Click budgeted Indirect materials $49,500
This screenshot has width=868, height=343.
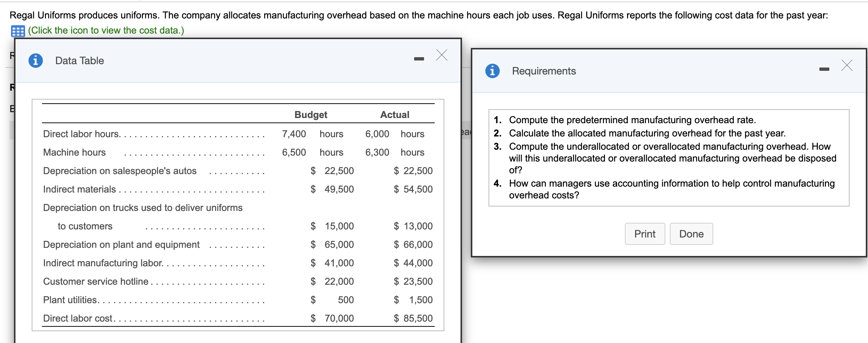coord(332,189)
